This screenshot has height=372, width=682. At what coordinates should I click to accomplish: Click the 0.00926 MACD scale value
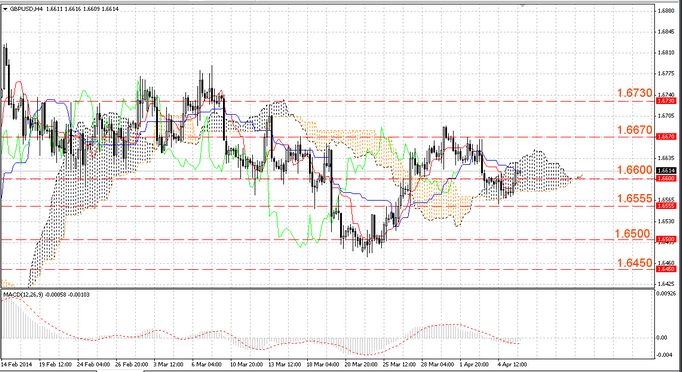(666, 294)
